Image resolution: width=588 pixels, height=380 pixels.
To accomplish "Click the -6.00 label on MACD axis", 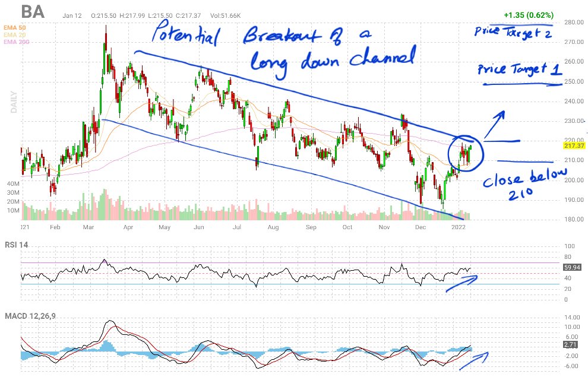I will pos(571,366).
